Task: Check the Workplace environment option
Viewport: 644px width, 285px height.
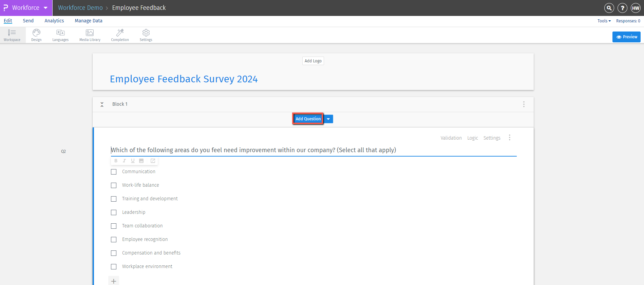Action: [x=114, y=267]
